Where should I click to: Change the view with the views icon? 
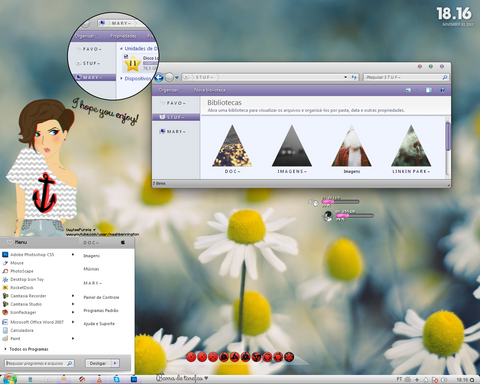[x=408, y=90]
